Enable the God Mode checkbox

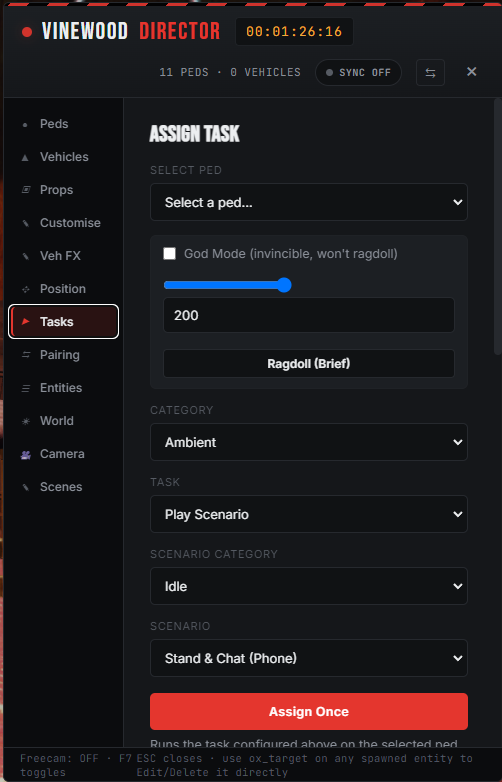pos(169,254)
